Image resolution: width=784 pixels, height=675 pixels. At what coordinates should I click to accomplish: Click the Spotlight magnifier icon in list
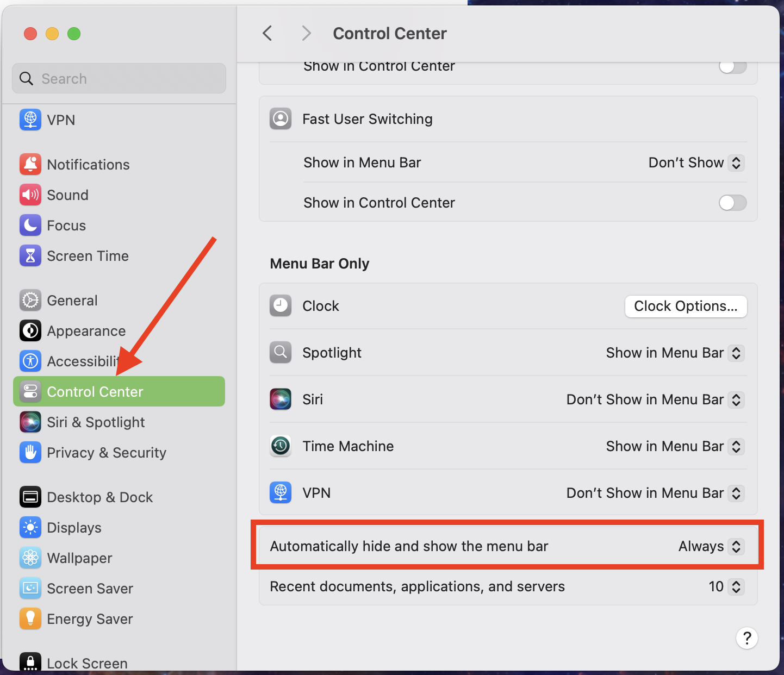pos(281,352)
